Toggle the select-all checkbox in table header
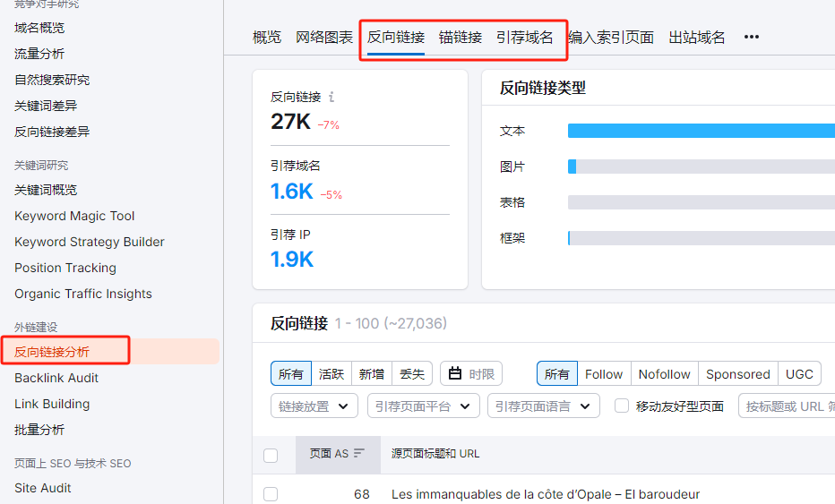Viewport: 835px width, 504px height. tap(271, 455)
